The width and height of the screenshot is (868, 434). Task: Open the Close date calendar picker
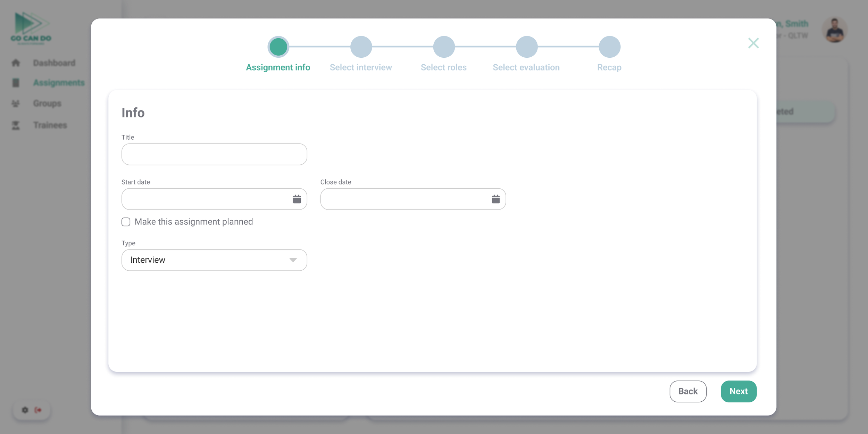(x=495, y=199)
